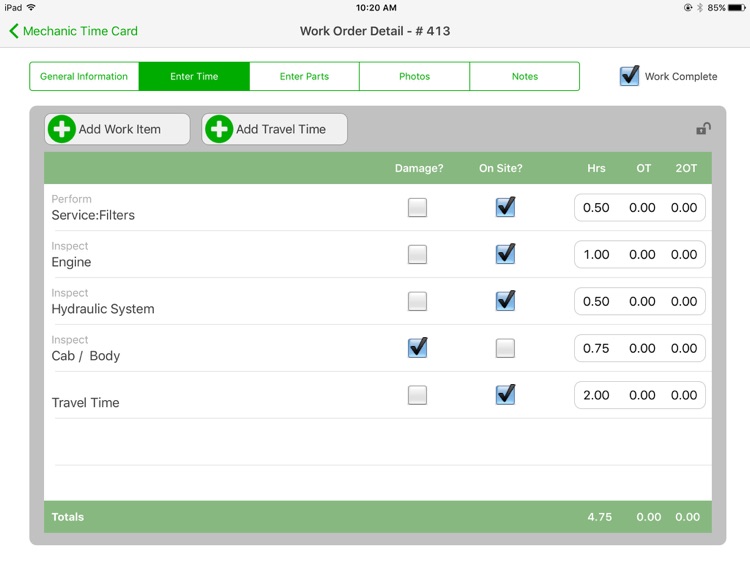
Task: Toggle the Work Complete checkbox
Action: tap(629, 76)
